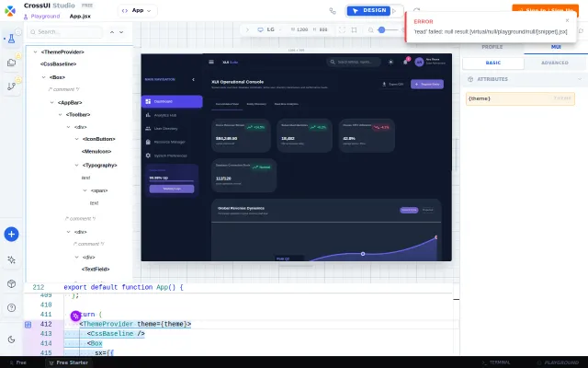Click the zoom out magnifier icon
The image size is (588, 368).
pyautogui.click(x=371, y=30)
